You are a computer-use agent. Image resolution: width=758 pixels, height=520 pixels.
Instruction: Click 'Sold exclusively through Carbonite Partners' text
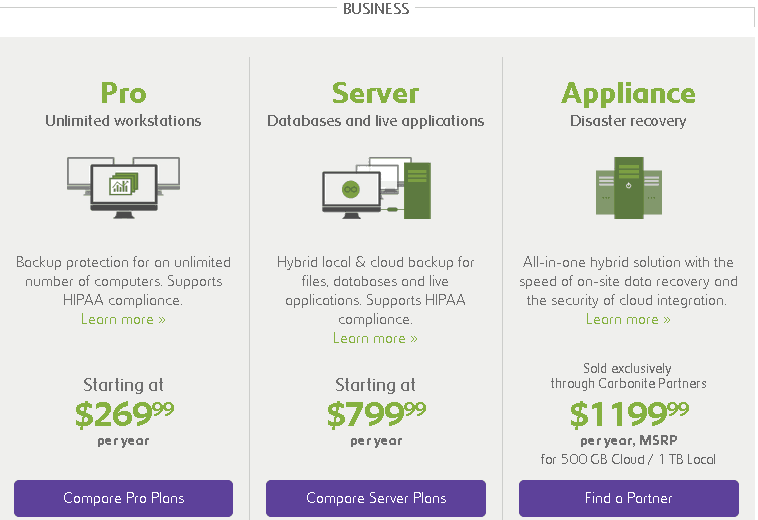628,376
